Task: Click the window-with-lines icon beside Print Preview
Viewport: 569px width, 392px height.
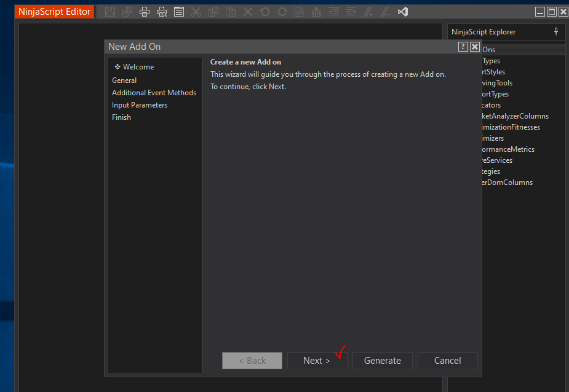Action: tap(179, 12)
